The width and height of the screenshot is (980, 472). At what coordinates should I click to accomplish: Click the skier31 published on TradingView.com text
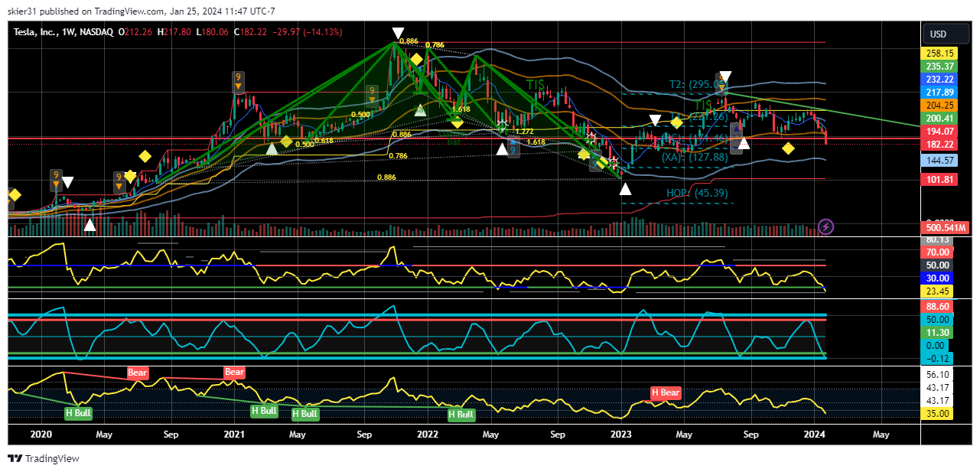(86, 11)
